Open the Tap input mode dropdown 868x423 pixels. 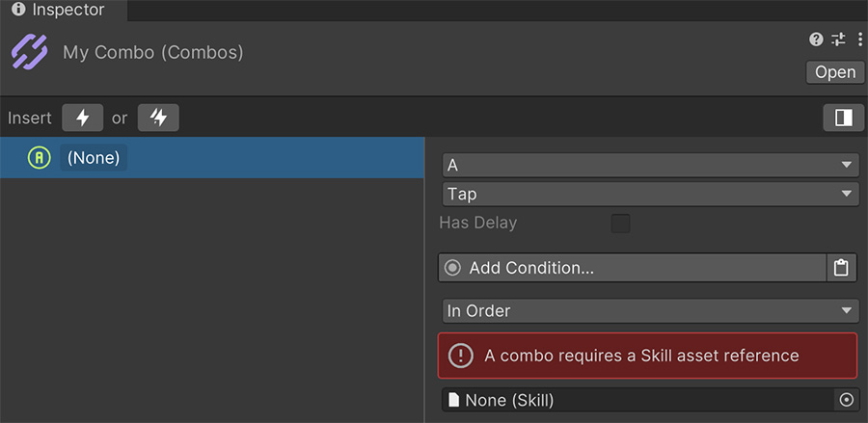click(x=650, y=194)
